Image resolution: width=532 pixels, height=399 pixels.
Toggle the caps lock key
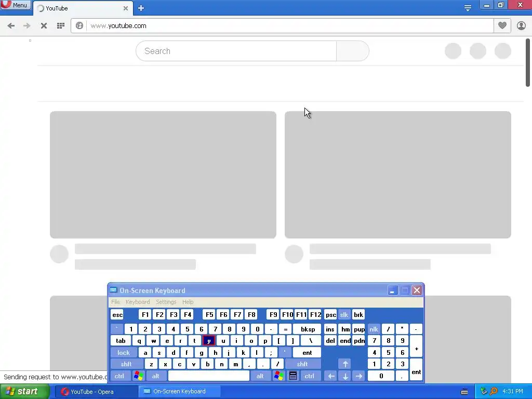(124, 353)
